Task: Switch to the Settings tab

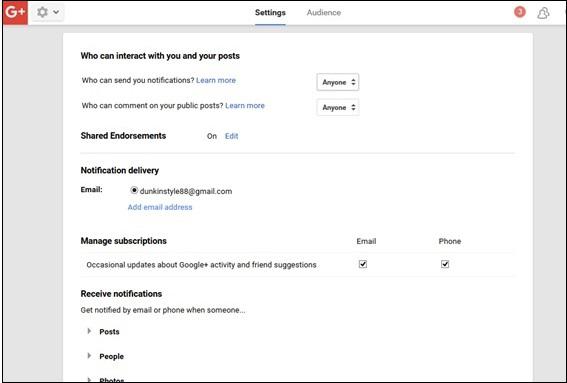Action: (270, 13)
